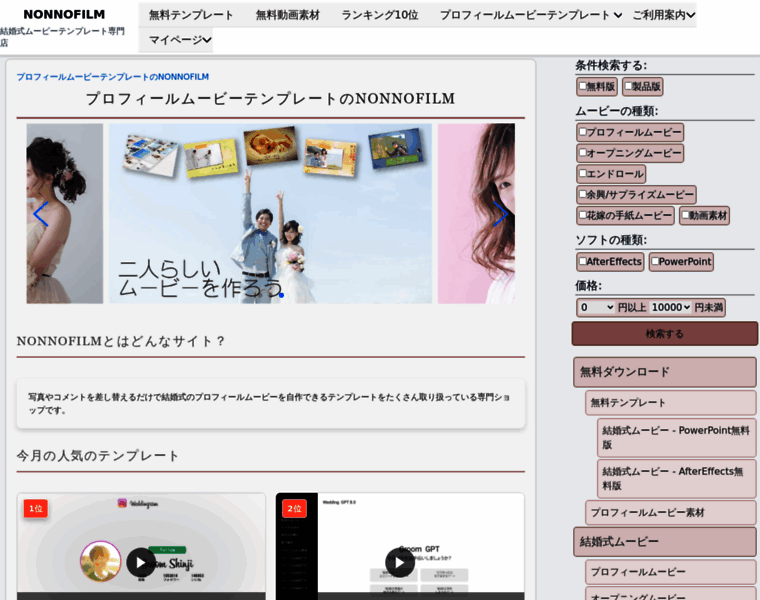Open the minimum price dropdown showing 0
This screenshot has width=760, height=600.
point(597,307)
